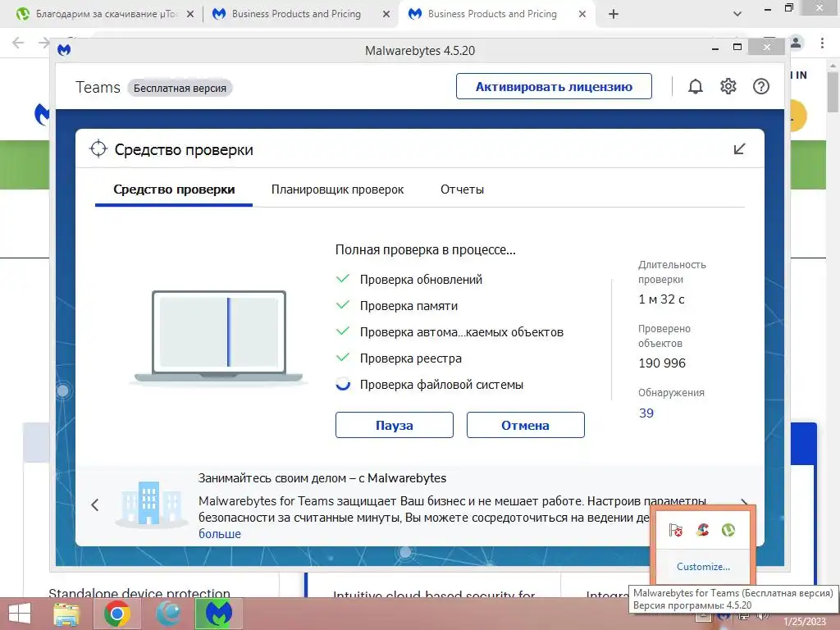The width and height of the screenshot is (840, 630).
Task: Open the Malwarebytes help question icon
Action: pyautogui.click(x=760, y=86)
